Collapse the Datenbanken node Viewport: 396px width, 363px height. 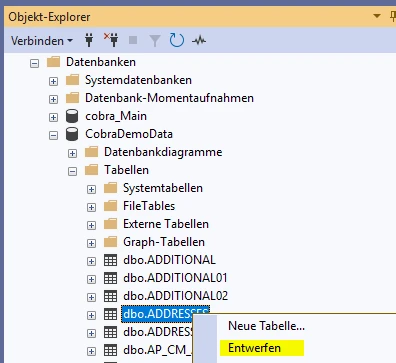(34, 63)
